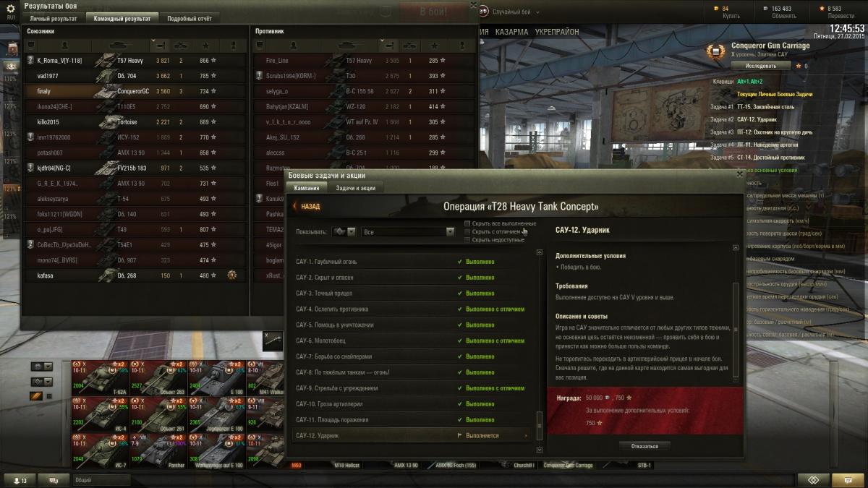Open КАЗАРМА menu item
This screenshot has height=488, width=868.
511,33
